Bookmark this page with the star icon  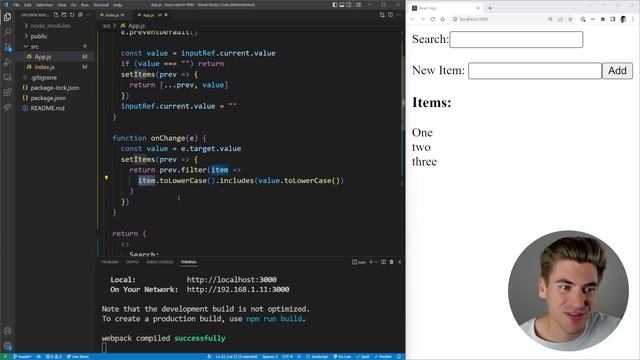tap(571, 19)
